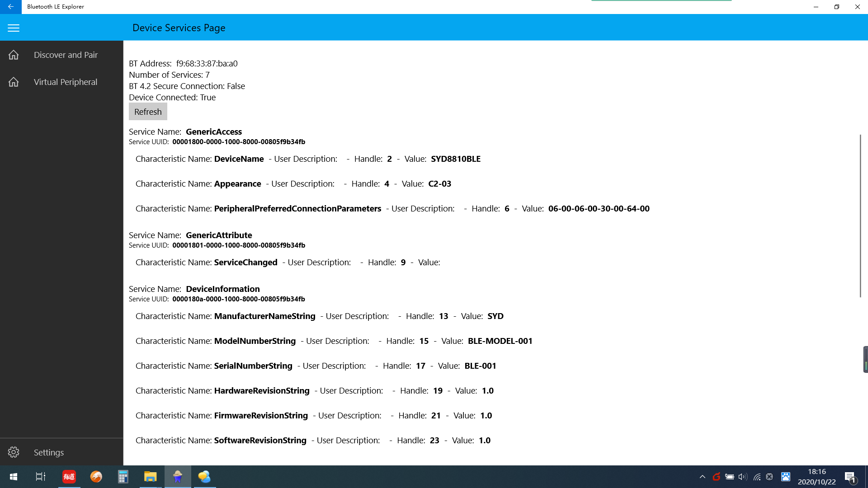Image resolution: width=868 pixels, height=488 pixels.
Task: Click the Settings gear icon
Action: tap(14, 452)
